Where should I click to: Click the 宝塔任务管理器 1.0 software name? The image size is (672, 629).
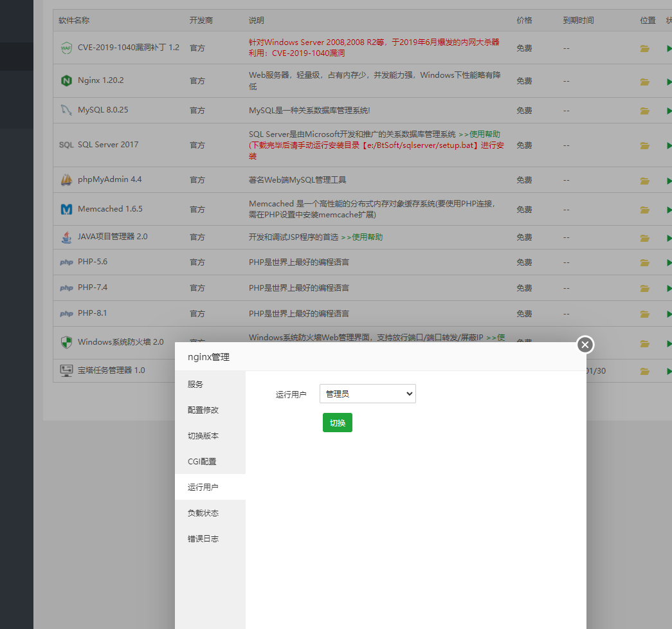111,370
